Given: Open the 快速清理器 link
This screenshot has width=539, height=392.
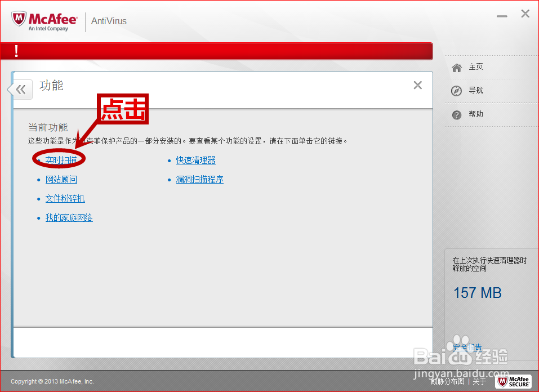Looking at the screenshot, I should tap(196, 161).
